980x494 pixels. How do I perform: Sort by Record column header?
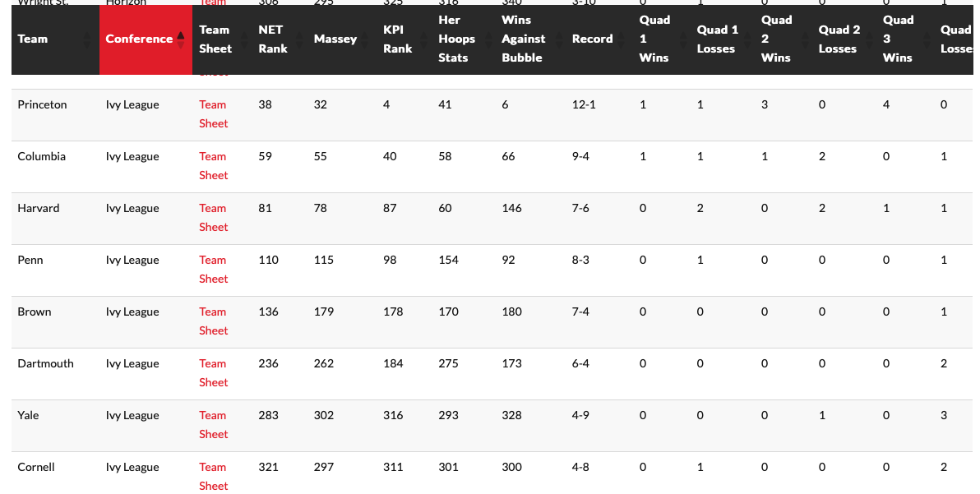point(592,39)
